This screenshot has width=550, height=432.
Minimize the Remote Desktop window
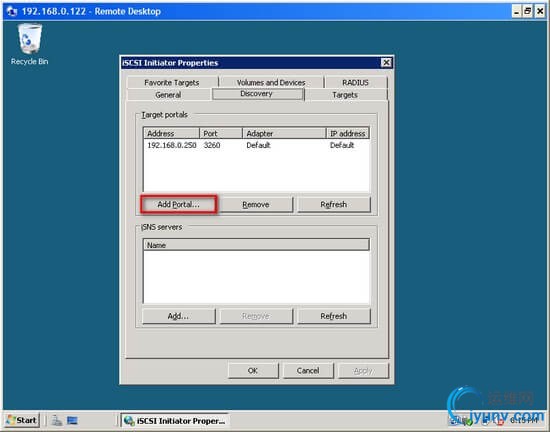[x=516, y=11]
